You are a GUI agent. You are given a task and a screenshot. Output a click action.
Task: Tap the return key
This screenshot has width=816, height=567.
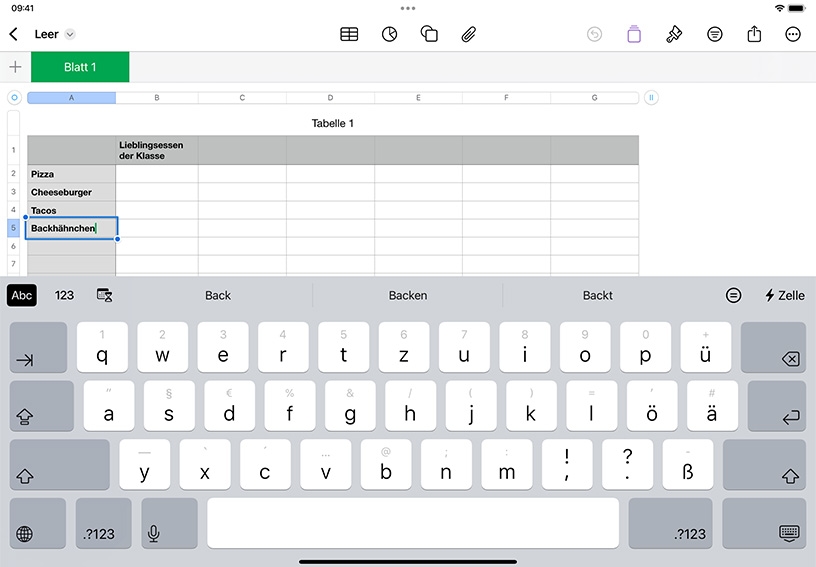777,406
